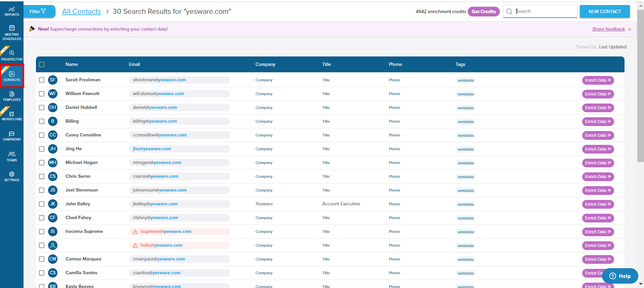Click the NEW CONTACT button
Screen dimensions: 644x288
point(605,11)
